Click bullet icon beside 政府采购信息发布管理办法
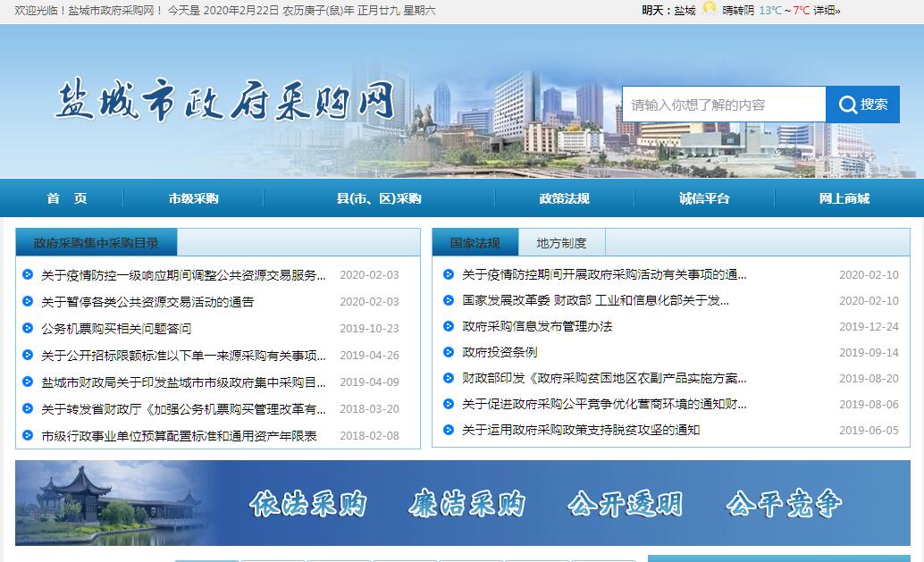This screenshot has width=924, height=562. [449, 326]
